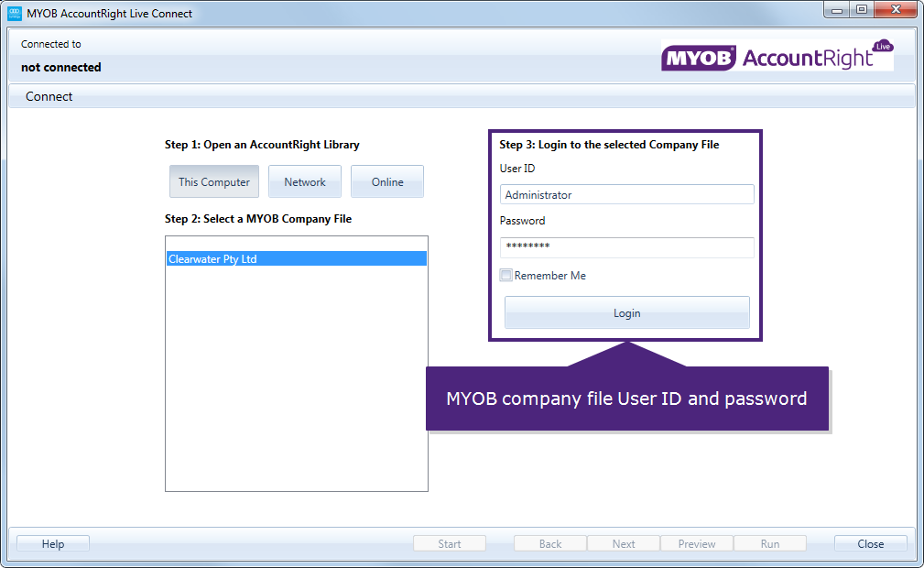
Task: Click the Next navigation button
Action: [x=623, y=543]
